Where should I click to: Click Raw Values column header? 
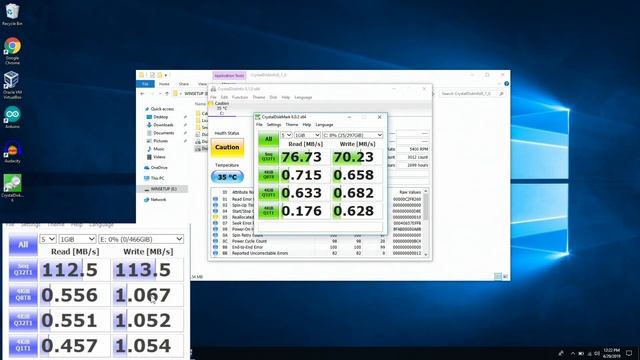pos(410,192)
